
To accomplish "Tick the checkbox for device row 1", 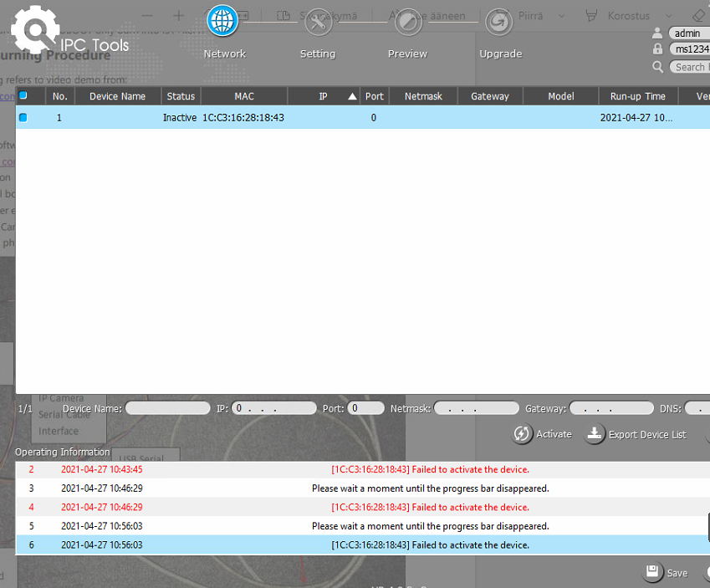I will pyautogui.click(x=23, y=118).
